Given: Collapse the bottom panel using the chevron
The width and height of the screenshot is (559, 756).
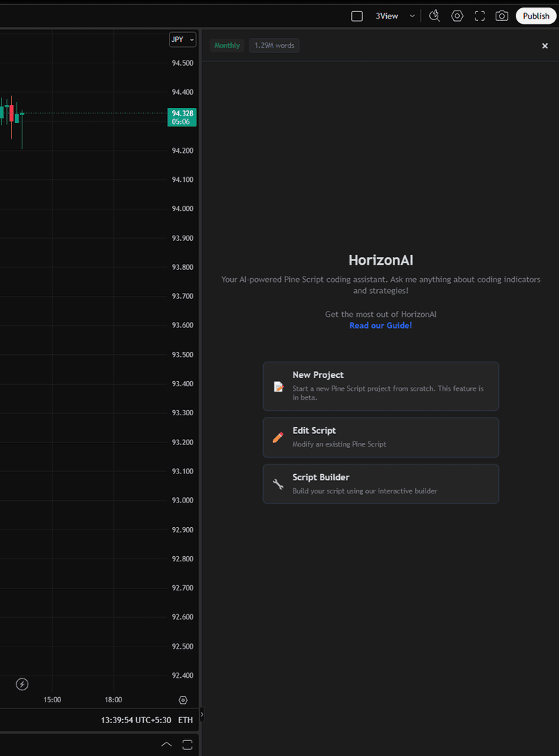Looking at the screenshot, I should click(x=166, y=744).
